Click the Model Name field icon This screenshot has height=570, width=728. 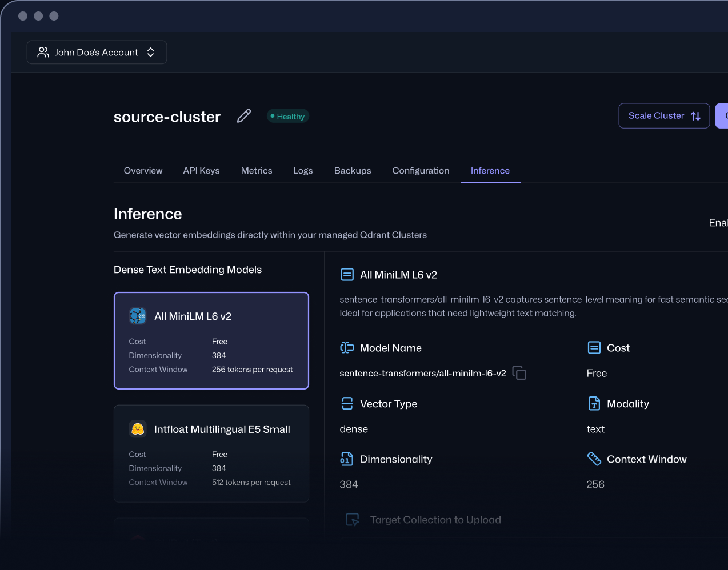click(347, 348)
